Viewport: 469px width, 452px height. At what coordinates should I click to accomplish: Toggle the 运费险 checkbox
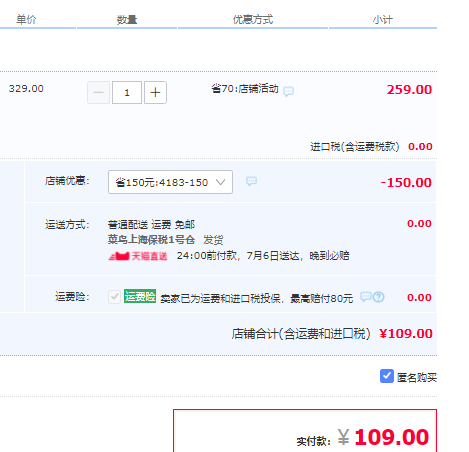[114, 297]
